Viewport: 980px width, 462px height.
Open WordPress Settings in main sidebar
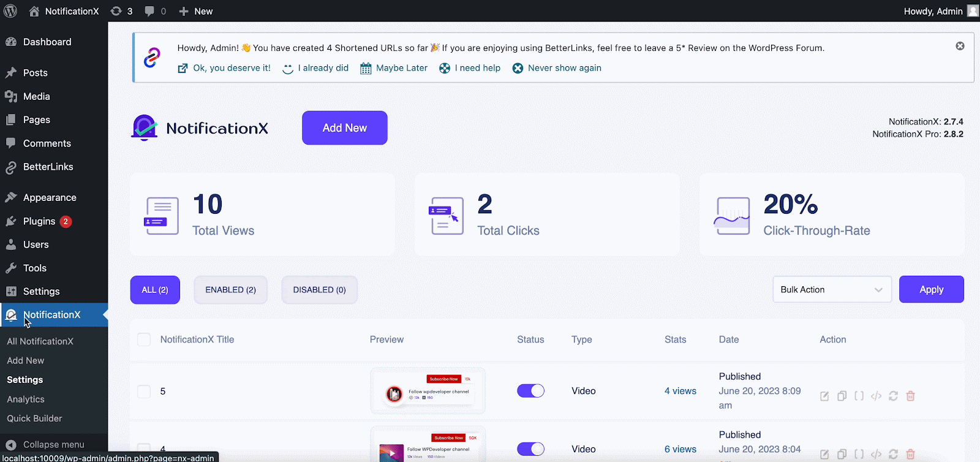click(x=54, y=291)
